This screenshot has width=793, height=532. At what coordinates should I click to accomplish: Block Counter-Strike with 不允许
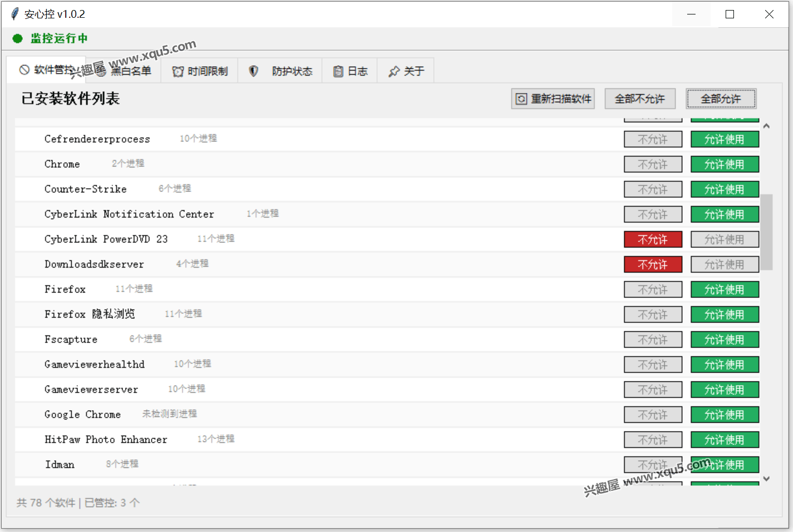coord(653,189)
